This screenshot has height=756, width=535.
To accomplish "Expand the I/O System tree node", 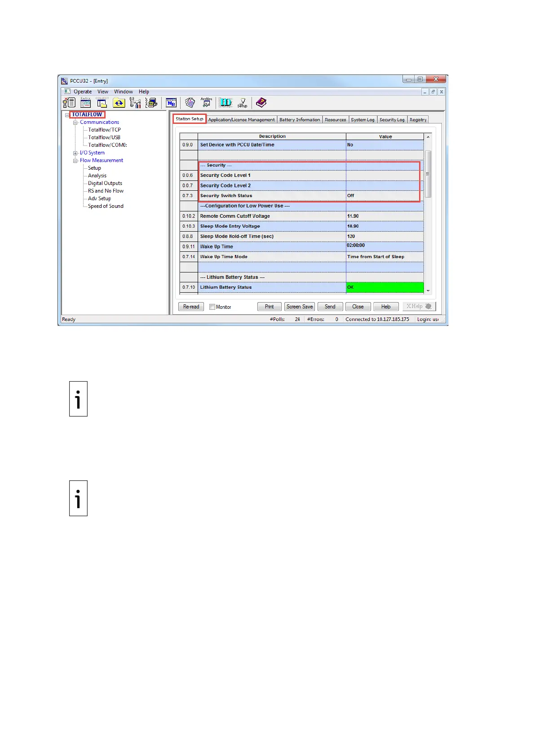I will [x=75, y=153].
